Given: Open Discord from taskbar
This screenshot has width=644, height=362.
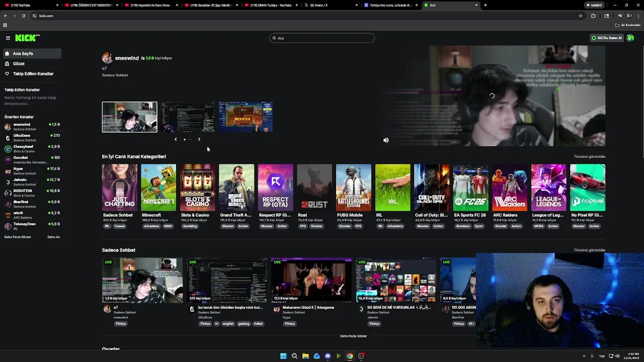Looking at the screenshot, I should point(328,356).
